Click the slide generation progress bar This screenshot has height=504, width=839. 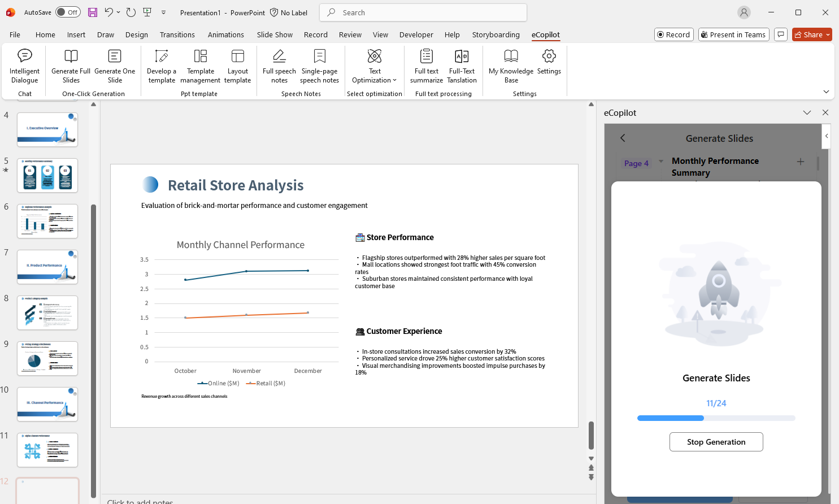(x=716, y=418)
